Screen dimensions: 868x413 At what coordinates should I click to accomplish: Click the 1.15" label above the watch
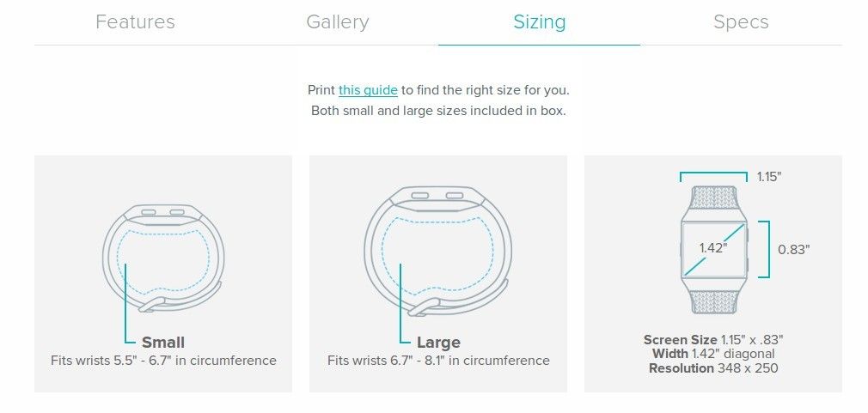coord(769,177)
